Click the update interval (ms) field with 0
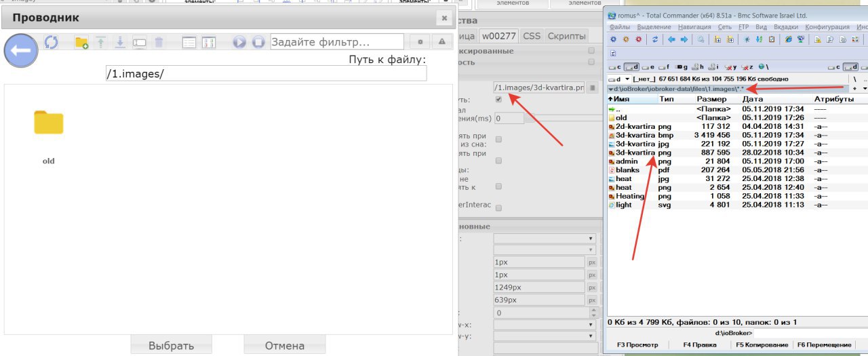Image resolution: width=868 pixels, height=356 pixels. pyautogui.click(x=509, y=118)
